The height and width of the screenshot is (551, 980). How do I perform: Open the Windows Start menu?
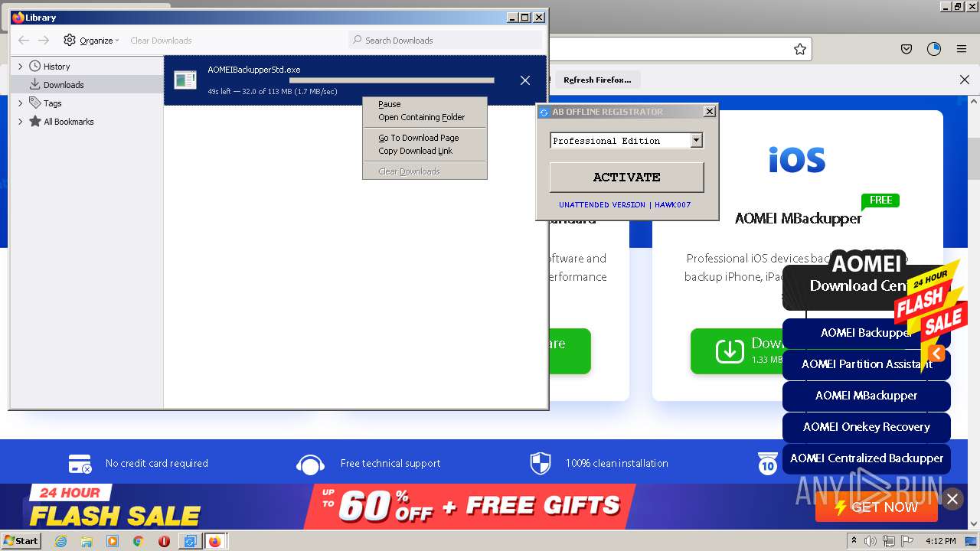(x=21, y=541)
